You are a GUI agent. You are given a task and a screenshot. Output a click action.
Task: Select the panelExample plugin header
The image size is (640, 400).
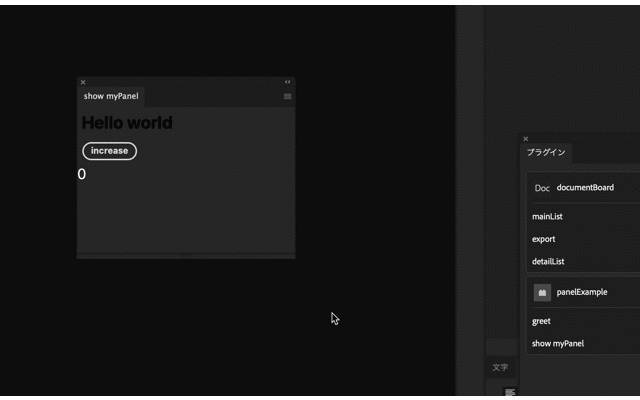pyautogui.click(x=582, y=292)
